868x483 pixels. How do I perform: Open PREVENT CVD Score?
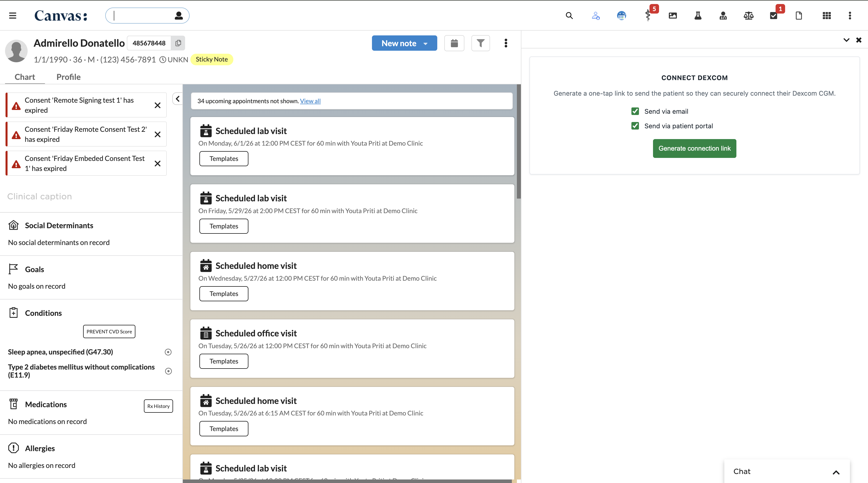pos(109,331)
